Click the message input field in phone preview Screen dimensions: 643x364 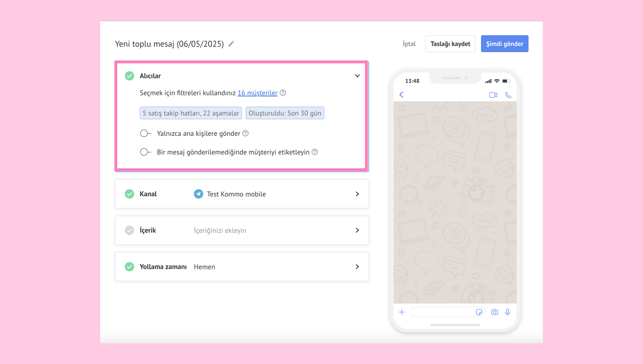coord(448,312)
